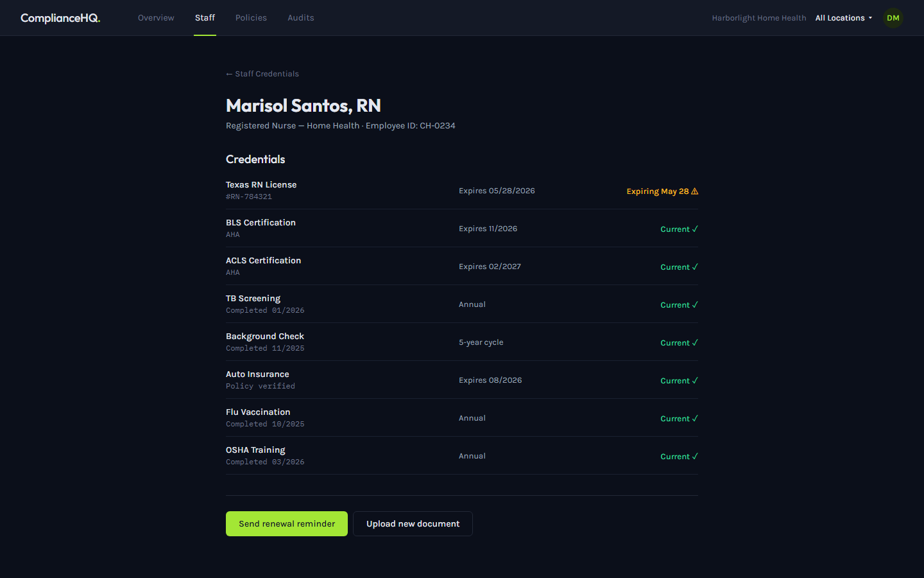Click the Harborlight Home Health organization name

[759, 18]
